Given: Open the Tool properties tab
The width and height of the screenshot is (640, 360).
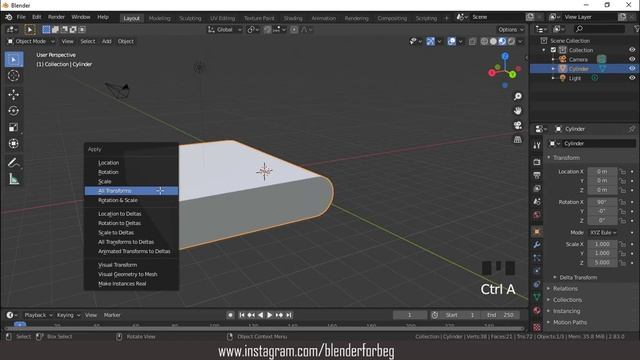Looking at the screenshot, I should click(537, 146).
